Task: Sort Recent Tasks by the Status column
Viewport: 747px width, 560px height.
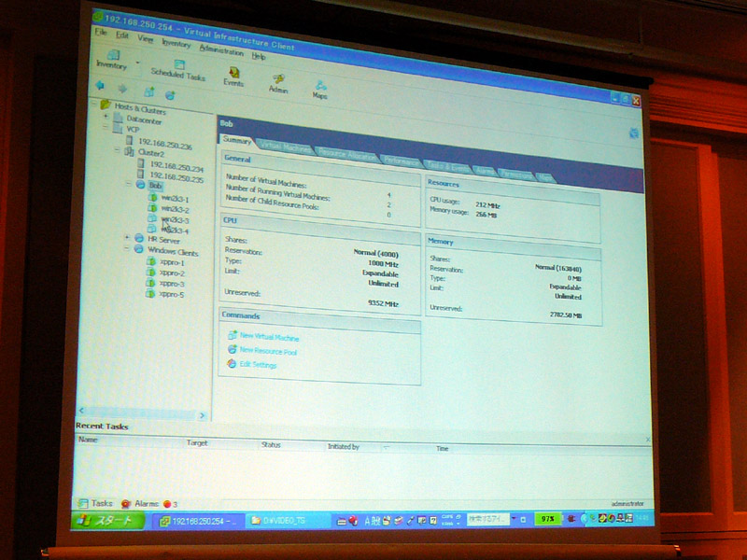Action: tap(271, 445)
